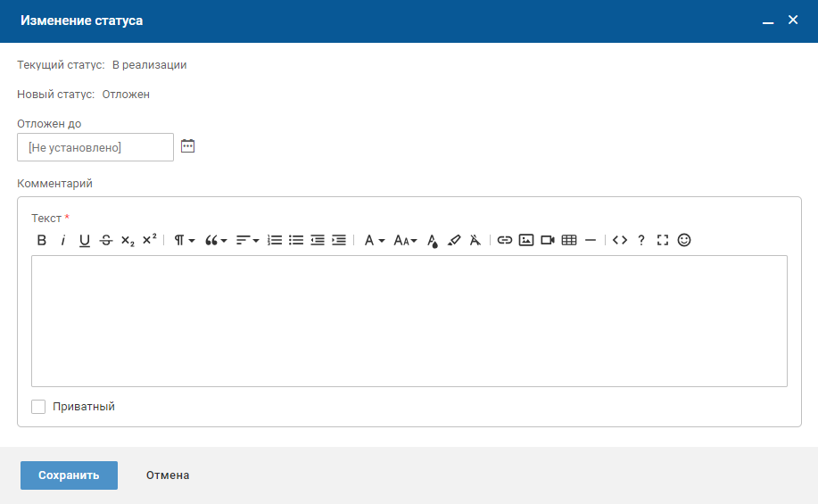Click the Сохранить button

click(69, 475)
